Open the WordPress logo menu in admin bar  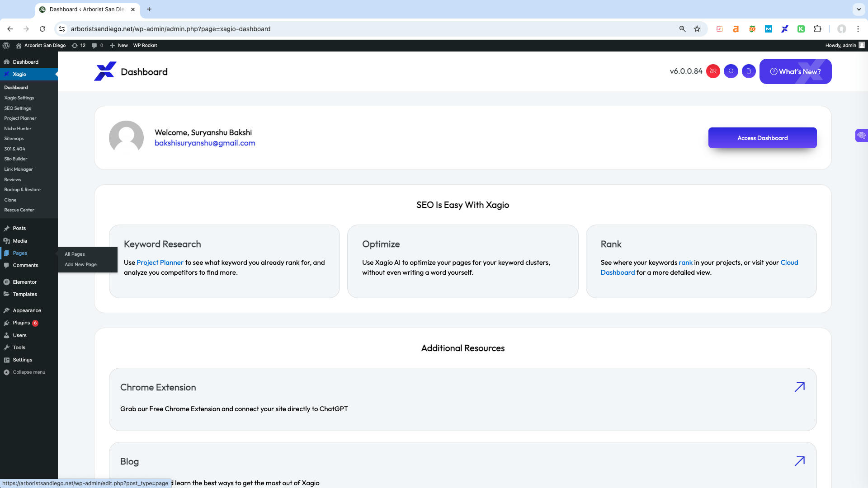6,45
